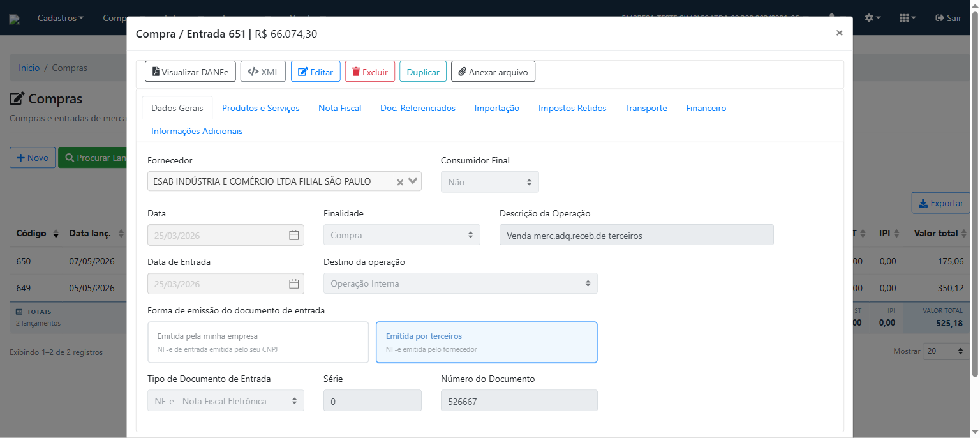Close the Compra / Entrada 651 dialog

839,33
